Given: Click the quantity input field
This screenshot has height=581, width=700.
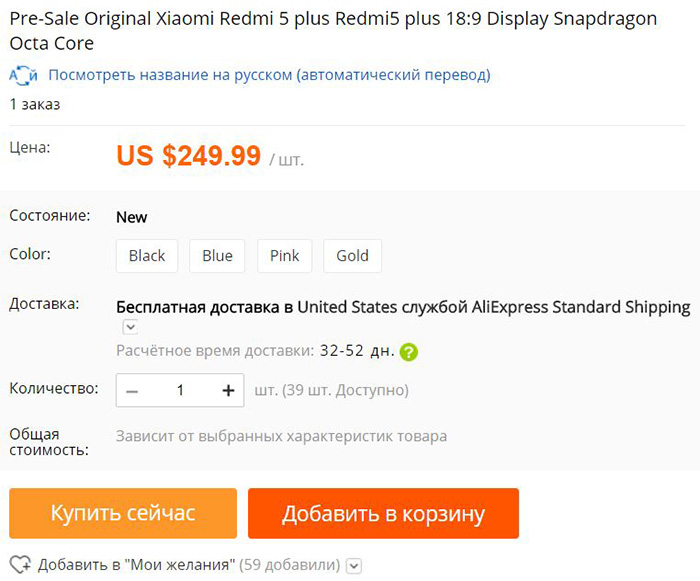Looking at the screenshot, I should (181, 390).
